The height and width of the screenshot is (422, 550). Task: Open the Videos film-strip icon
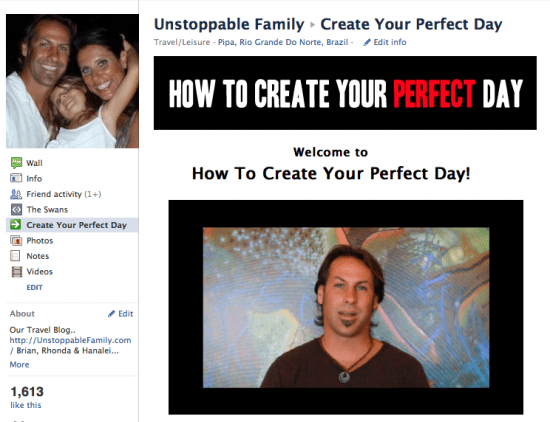pos(16,272)
